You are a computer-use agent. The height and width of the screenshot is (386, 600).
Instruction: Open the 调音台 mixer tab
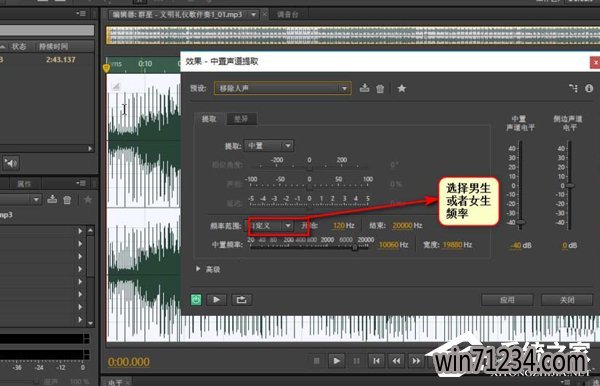point(287,15)
